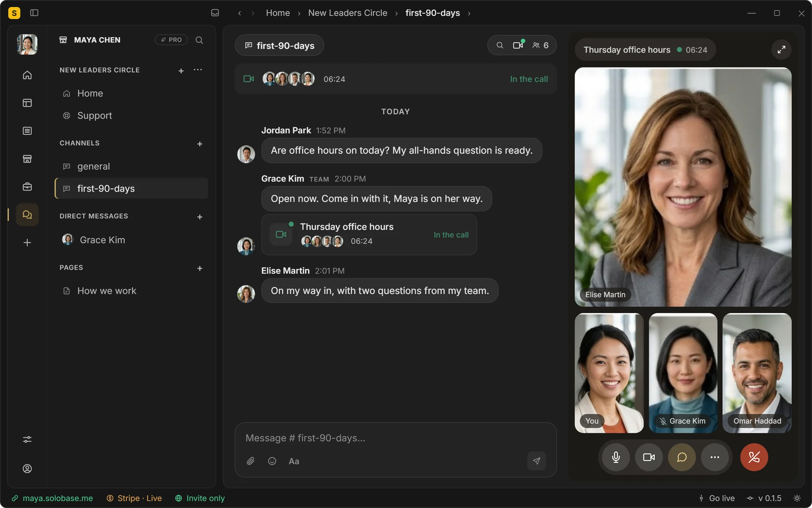
Task: Toggle the call chat button
Action: point(682,457)
